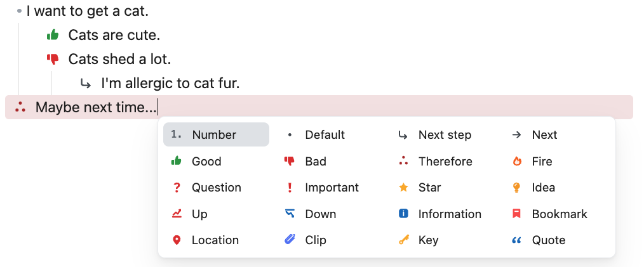
Task: Place cursor in 'Maybe next time...' line
Action: tap(96, 107)
